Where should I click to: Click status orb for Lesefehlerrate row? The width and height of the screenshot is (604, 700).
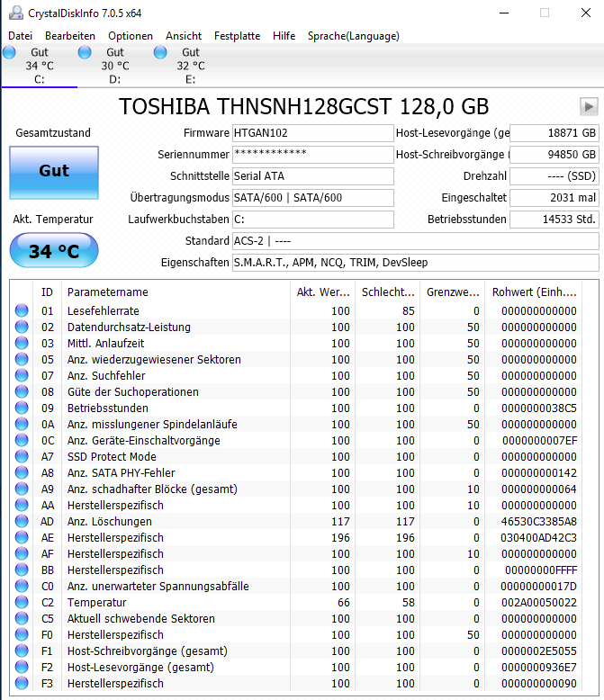click(x=22, y=310)
